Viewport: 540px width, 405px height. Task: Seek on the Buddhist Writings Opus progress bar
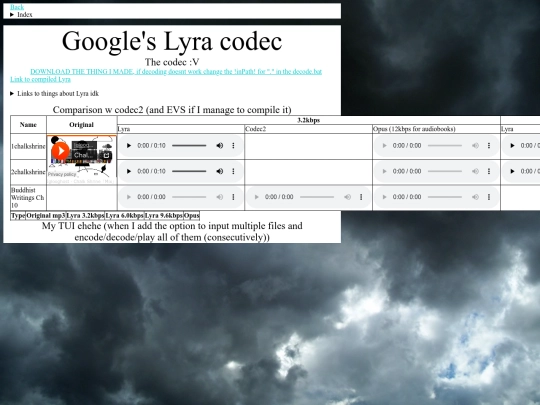pos(445,197)
